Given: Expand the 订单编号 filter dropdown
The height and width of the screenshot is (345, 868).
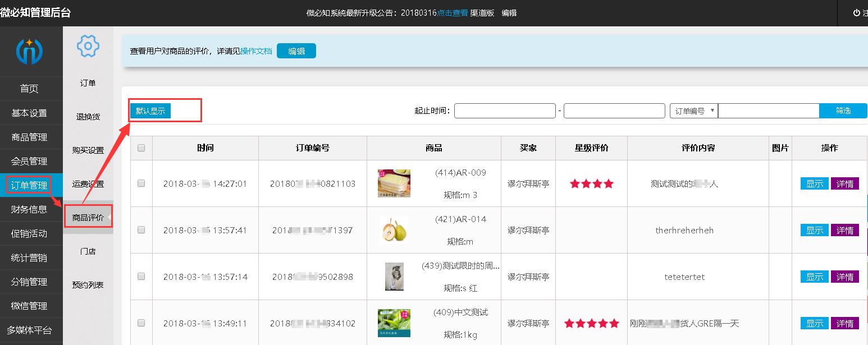Looking at the screenshot, I should pos(694,111).
